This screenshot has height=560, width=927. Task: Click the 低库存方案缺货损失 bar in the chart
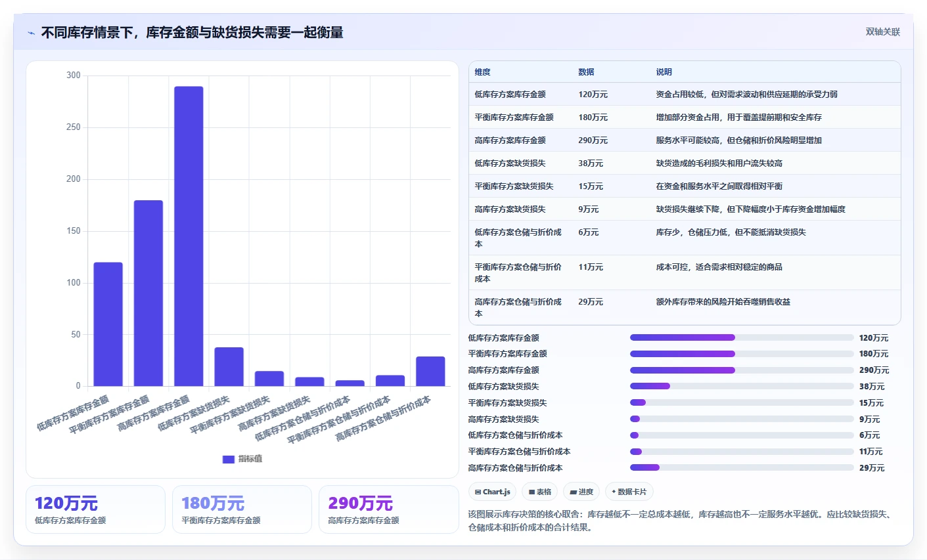pos(229,366)
